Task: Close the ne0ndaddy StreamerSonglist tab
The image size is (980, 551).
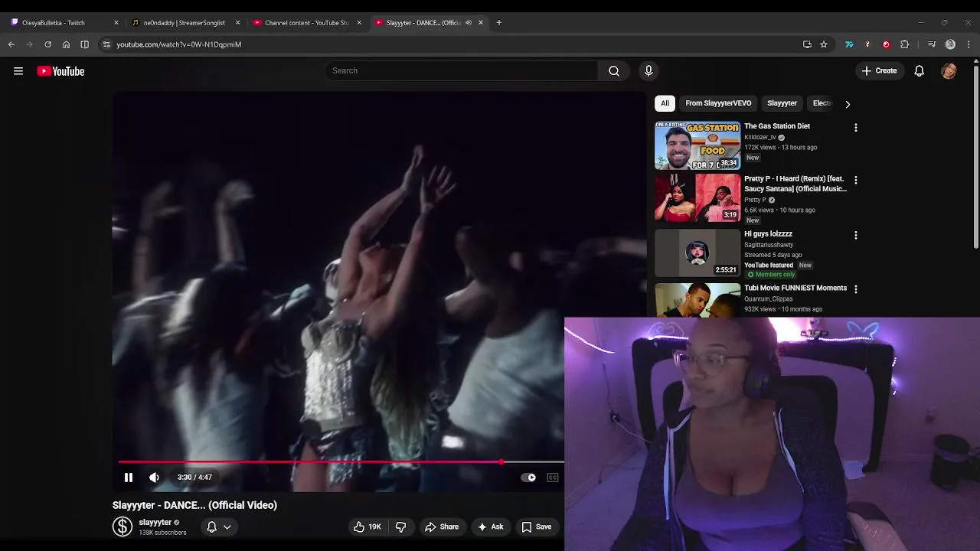Action: (x=238, y=23)
